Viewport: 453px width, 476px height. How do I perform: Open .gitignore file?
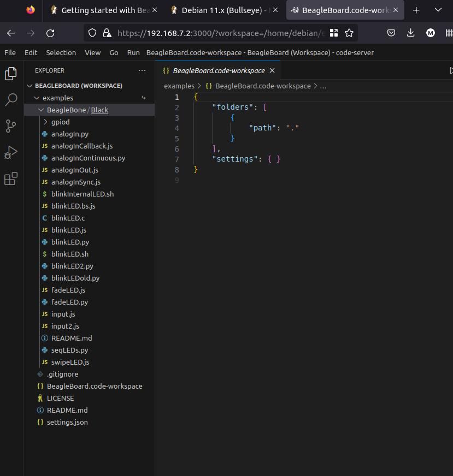pyautogui.click(x=63, y=374)
